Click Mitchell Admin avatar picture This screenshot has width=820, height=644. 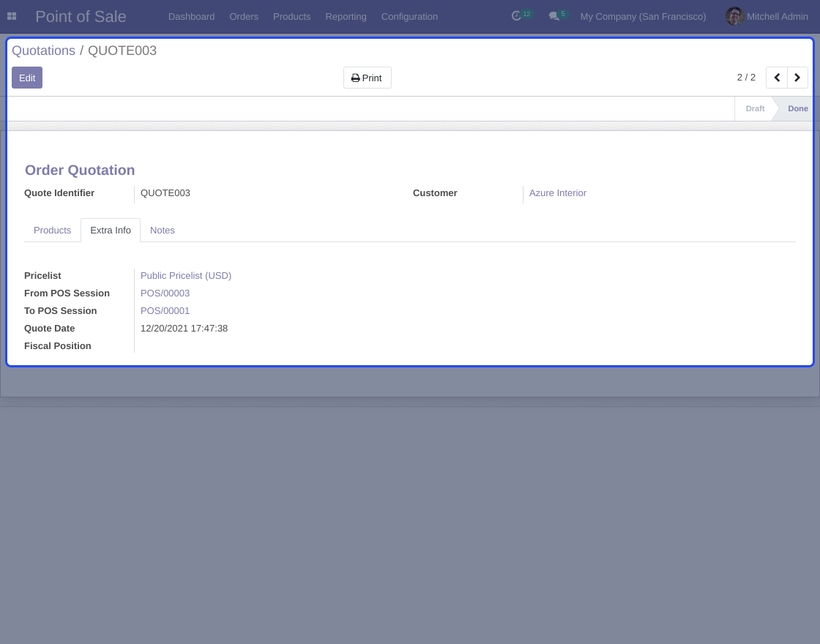click(735, 16)
